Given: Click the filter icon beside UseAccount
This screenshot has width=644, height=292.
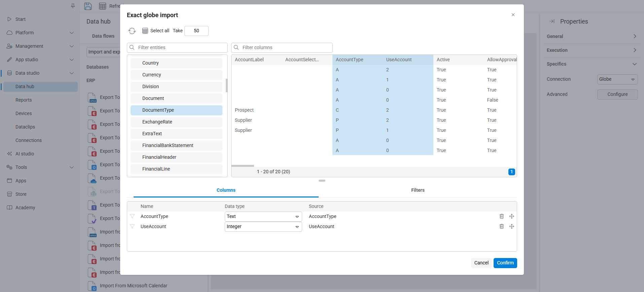Looking at the screenshot, I should [132, 226].
